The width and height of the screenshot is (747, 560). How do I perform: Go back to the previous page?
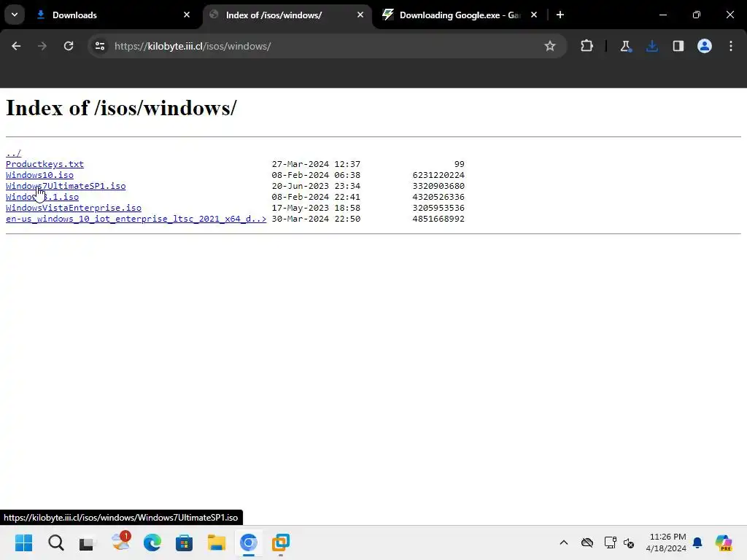16,46
